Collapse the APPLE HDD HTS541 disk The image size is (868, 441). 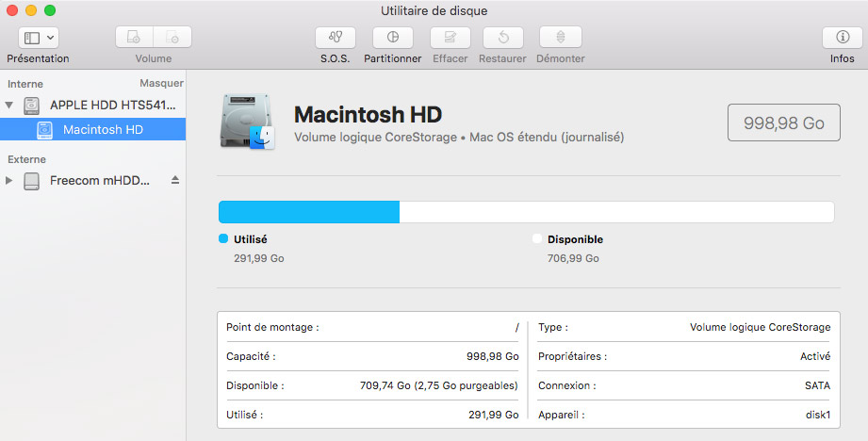pos(8,106)
